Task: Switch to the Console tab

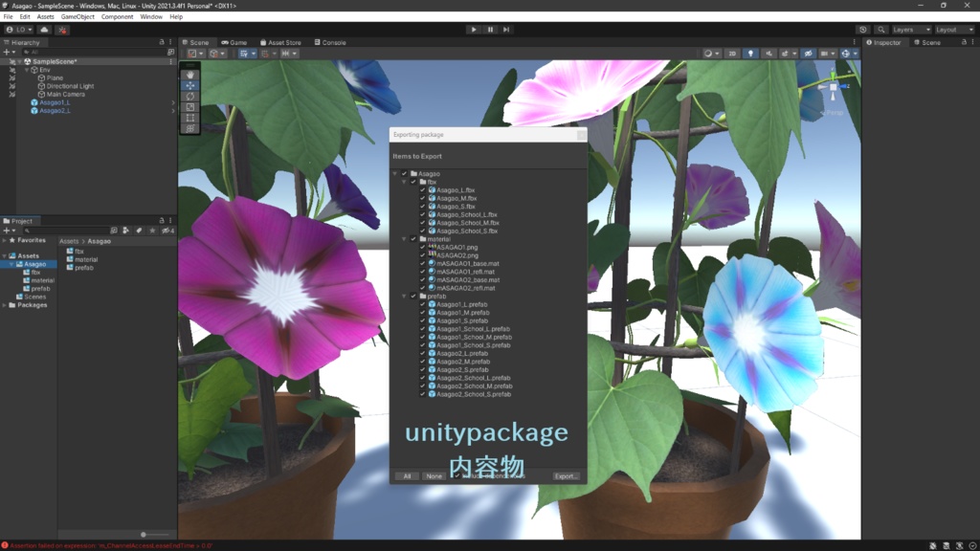Action: [x=330, y=42]
